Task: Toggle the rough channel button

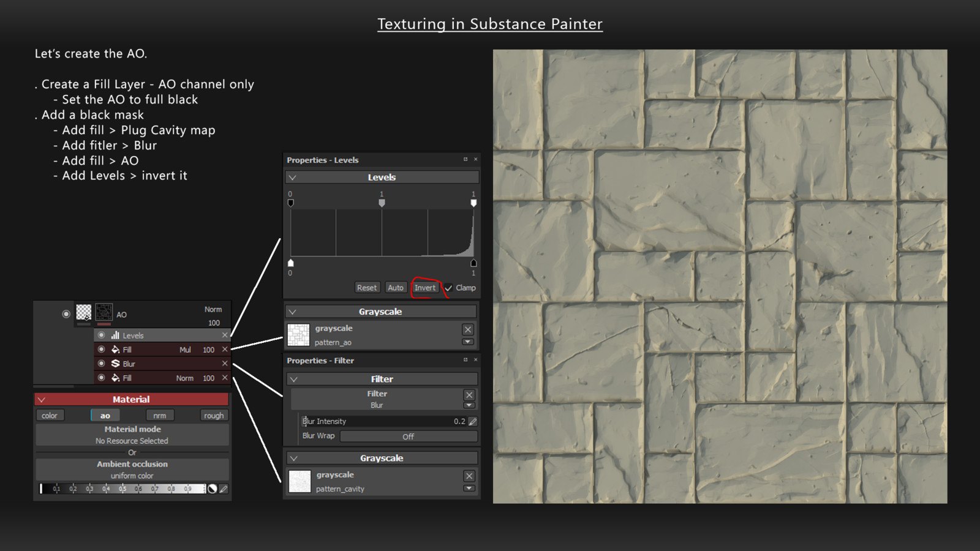Action: (x=214, y=416)
